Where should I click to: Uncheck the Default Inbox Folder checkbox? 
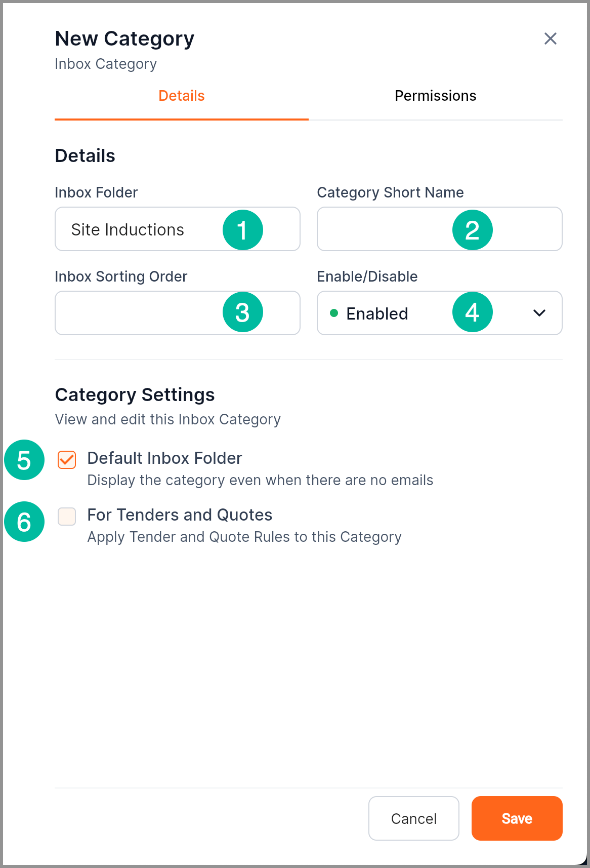[x=67, y=460]
